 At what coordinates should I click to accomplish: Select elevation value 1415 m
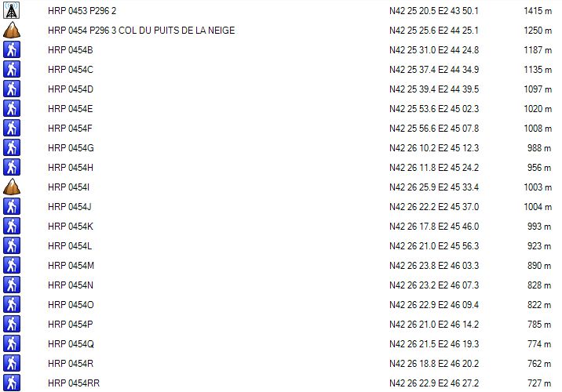tap(538, 11)
